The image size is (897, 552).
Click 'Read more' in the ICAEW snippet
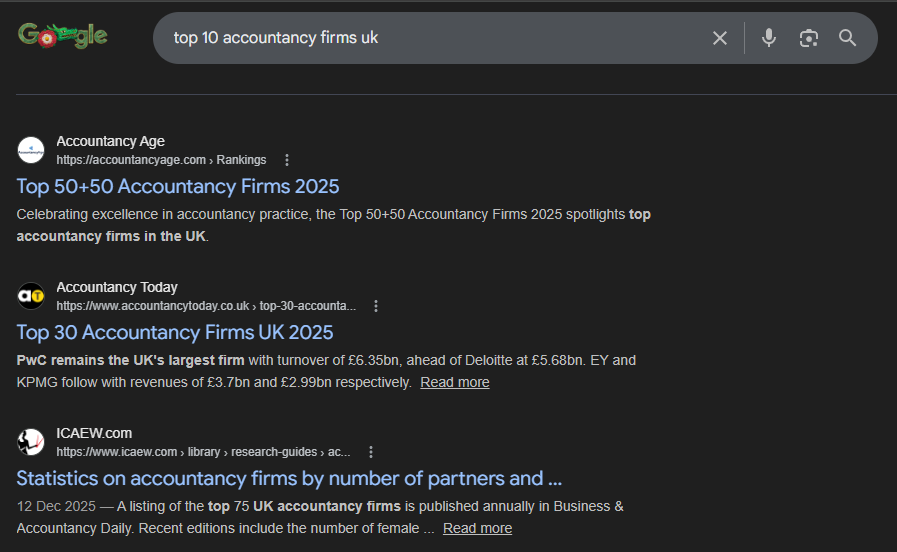pos(477,528)
